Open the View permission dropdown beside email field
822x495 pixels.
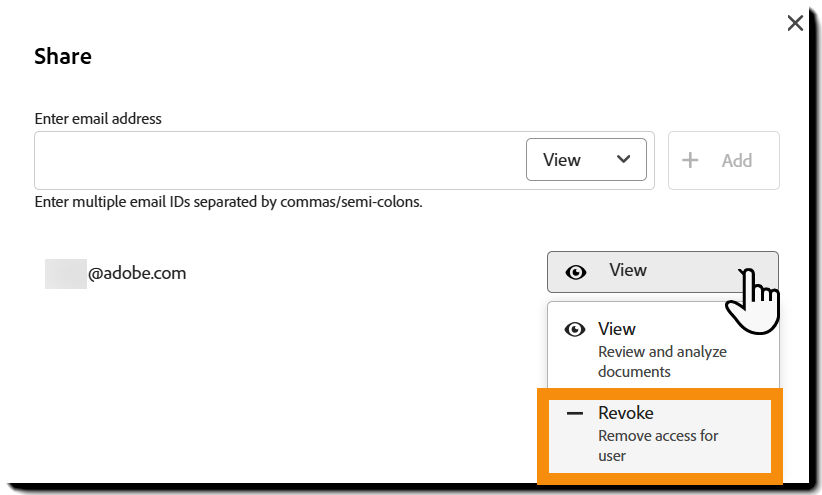pos(585,160)
